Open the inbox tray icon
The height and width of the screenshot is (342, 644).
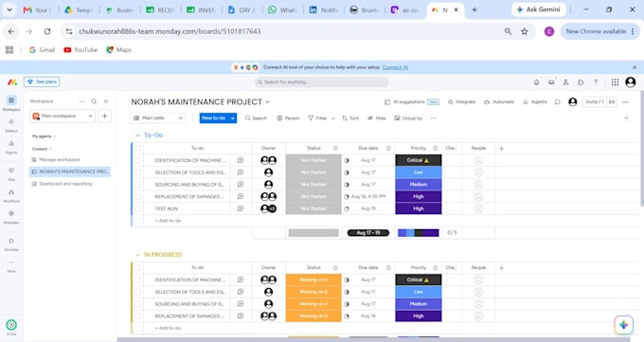(551, 82)
